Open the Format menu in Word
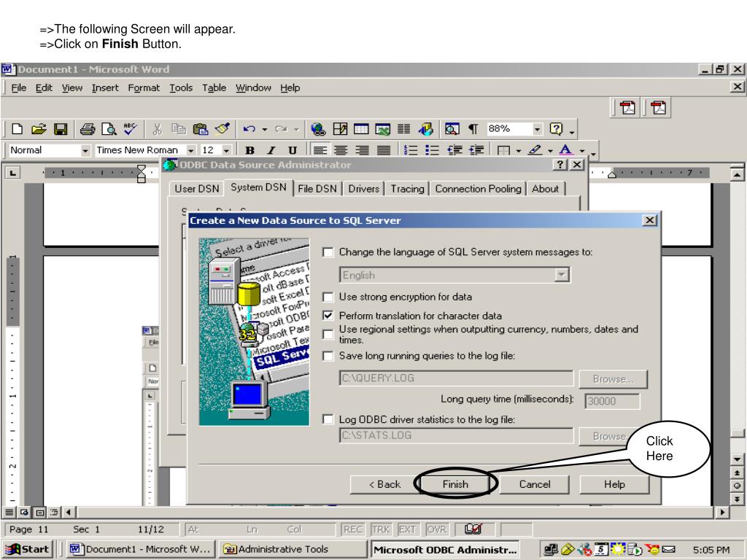 [144, 87]
